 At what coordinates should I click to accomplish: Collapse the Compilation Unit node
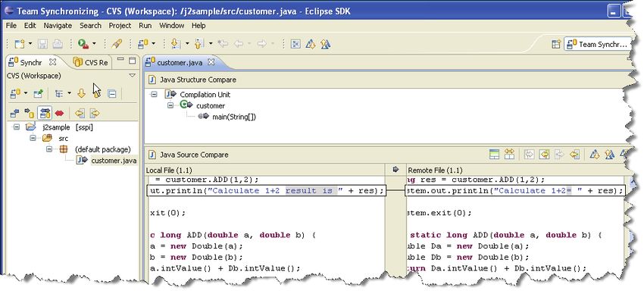154,95
